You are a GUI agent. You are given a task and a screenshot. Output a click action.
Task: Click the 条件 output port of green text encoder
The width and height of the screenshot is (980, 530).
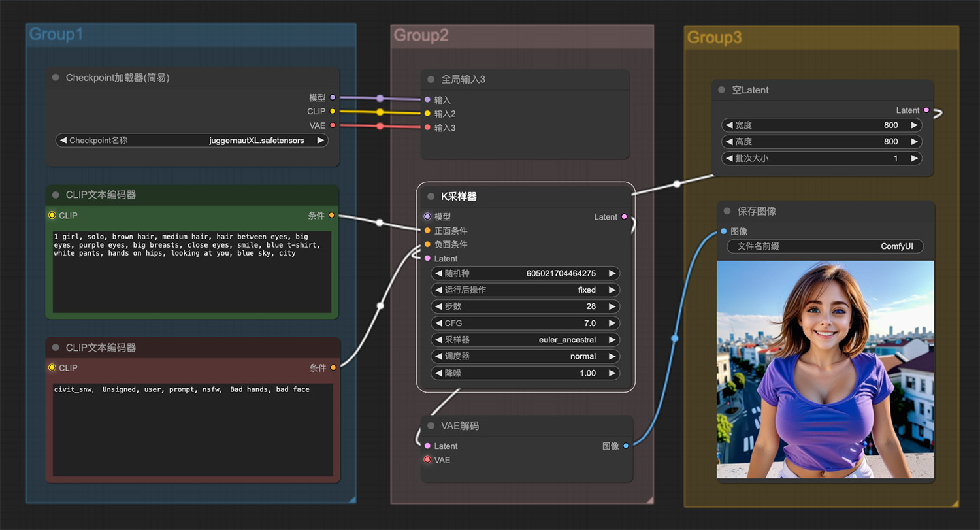click(x=332, y=215)
